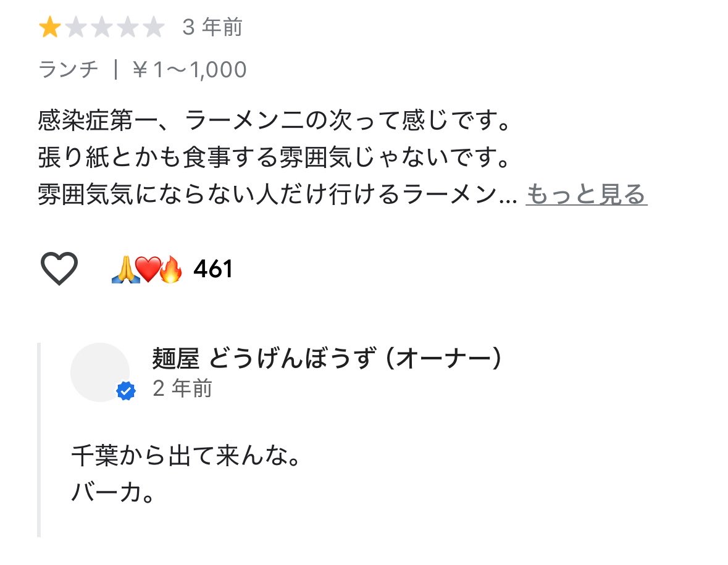Click the fifth gray rating star
The height and width of the screenshot is (565, 728).
154,27
